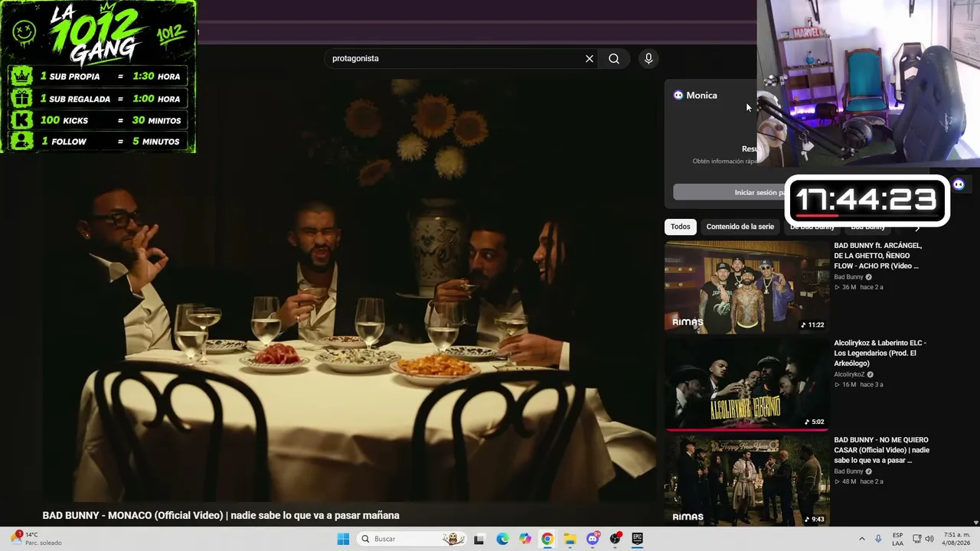
Task: Open 'NO ME QUIERO CASAR' title link
Action: [x=881, y=450]
